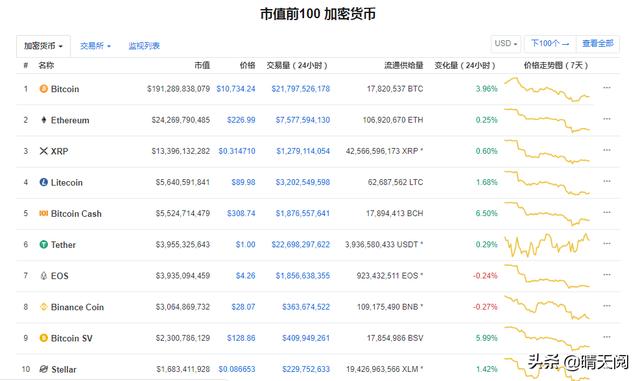Screen dimensions: 640x381
Task: Open Tether 7-day price trend chart
Action: [547, 245]
